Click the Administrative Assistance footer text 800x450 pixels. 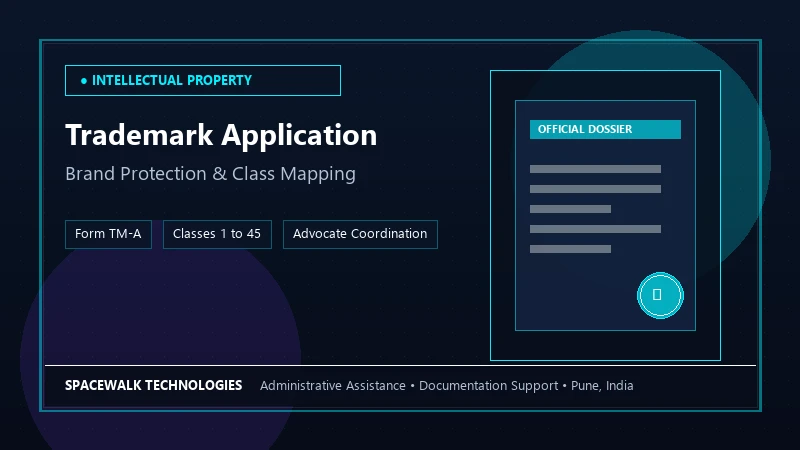point(333,386)
